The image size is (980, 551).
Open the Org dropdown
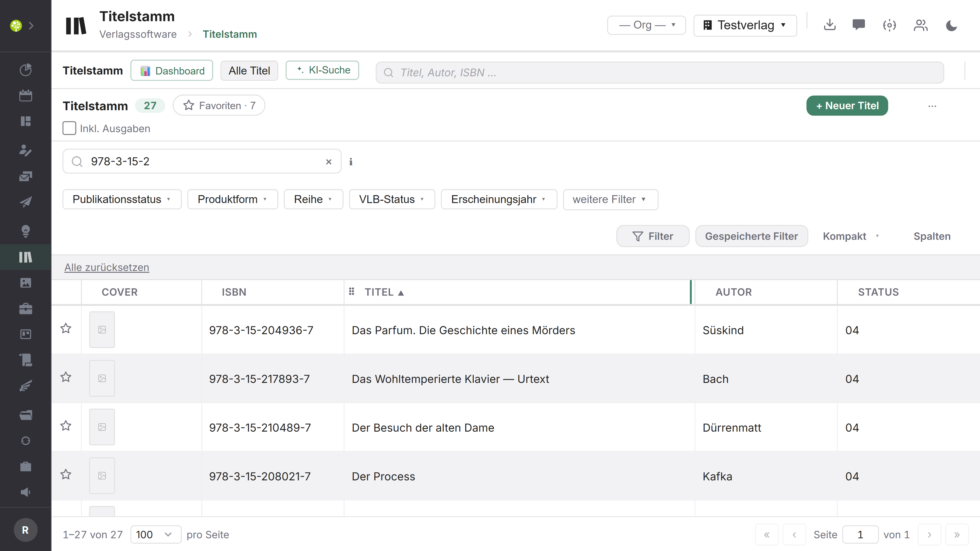coord(646,25)
